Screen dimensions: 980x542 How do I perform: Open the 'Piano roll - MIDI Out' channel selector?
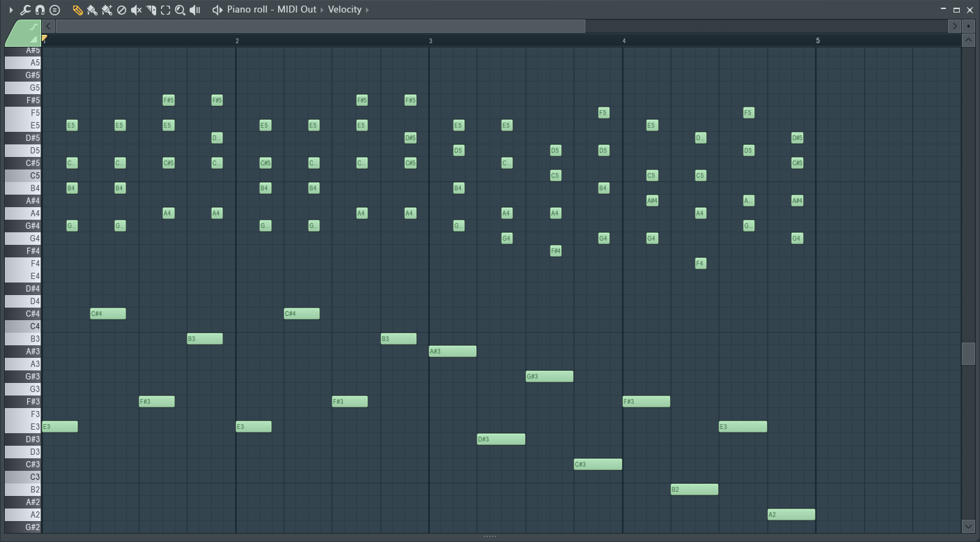[x=271, y=10]
